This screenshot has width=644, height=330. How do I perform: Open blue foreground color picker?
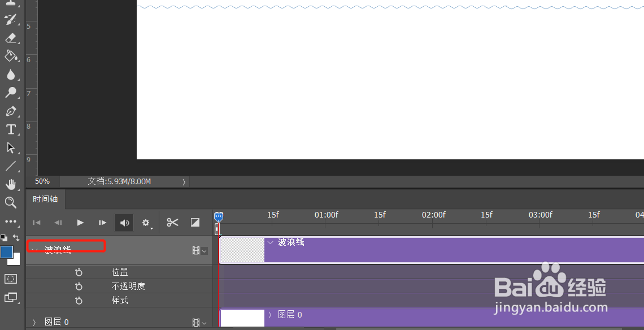[x=6, y=251]
